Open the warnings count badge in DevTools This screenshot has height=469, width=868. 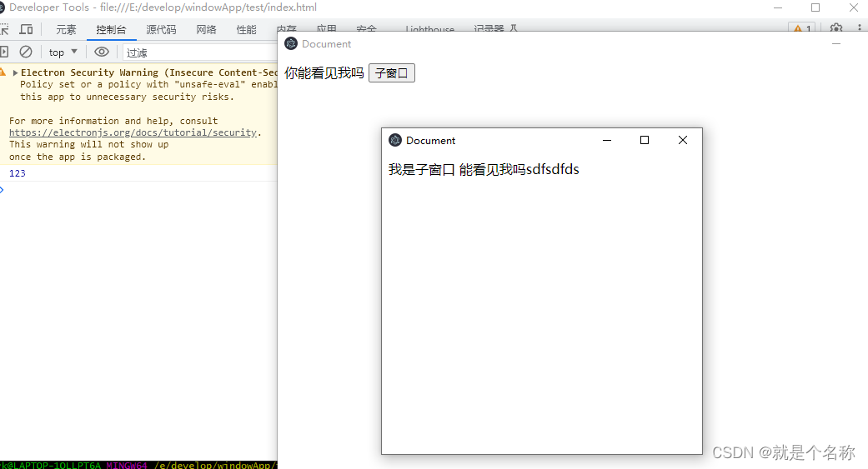pyautogui.click(x=802, y=27)
